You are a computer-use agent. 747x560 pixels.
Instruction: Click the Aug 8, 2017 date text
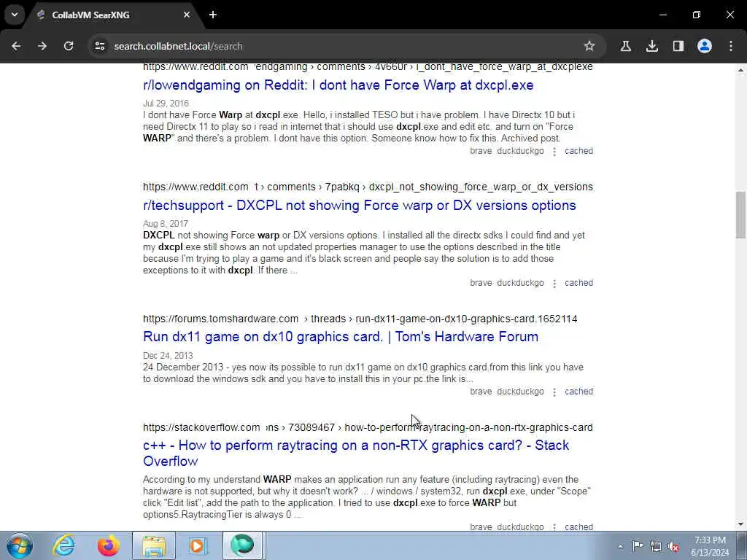(x=166, y=224)
